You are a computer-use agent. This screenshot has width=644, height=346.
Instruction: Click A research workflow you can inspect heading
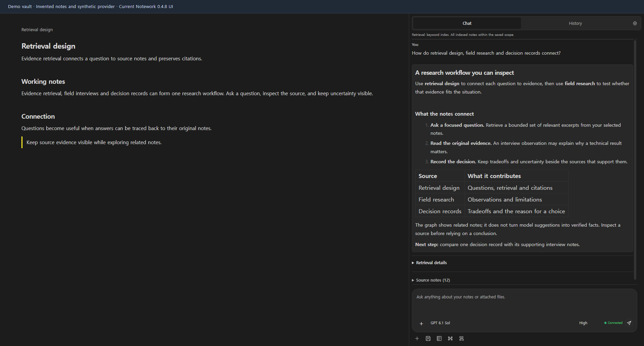point(464,73)
